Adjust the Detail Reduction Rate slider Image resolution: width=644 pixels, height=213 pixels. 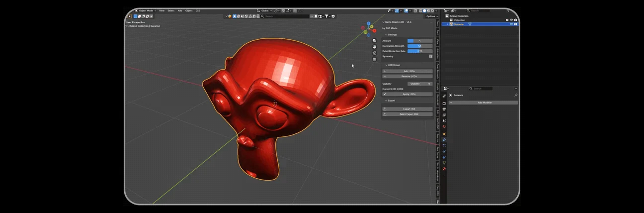click(x=420, y=51)
